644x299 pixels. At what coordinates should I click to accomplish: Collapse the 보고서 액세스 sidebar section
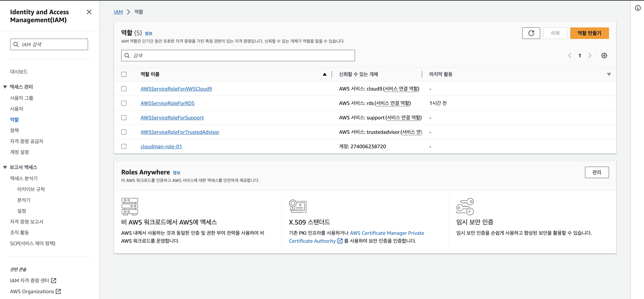pos(5,167)
